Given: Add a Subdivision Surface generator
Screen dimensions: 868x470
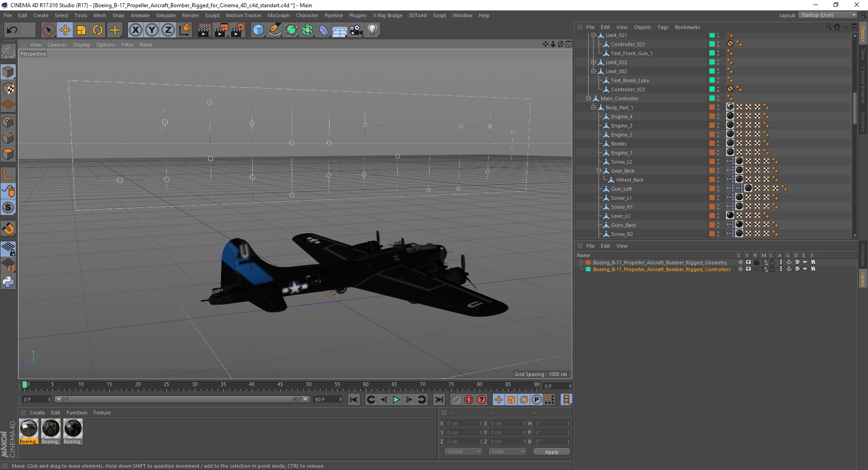Looking at the screenshot, I should coord(291,30).
